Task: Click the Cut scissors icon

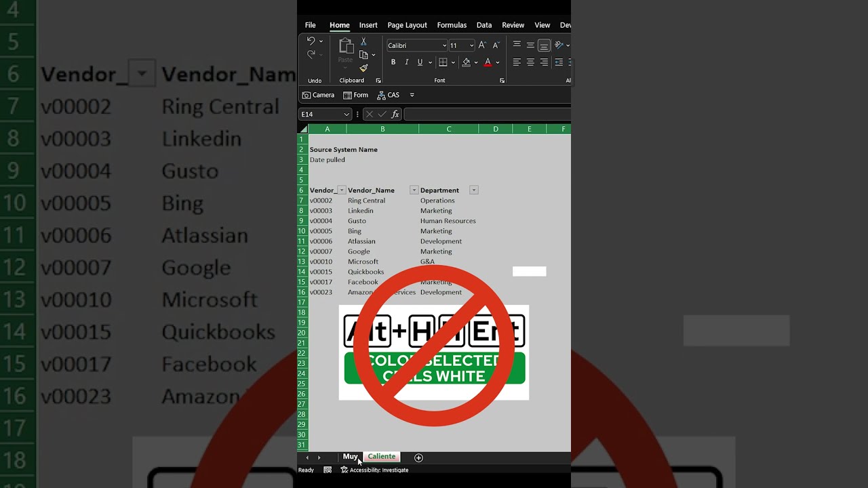Action: [x=363, y=42]
